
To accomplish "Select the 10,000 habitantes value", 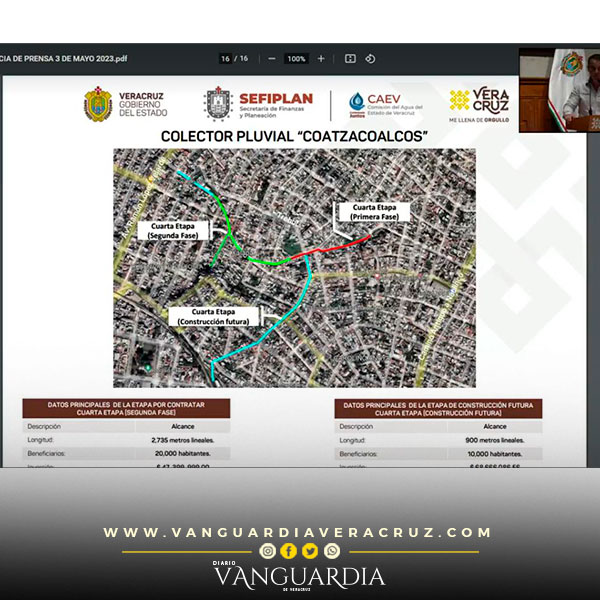I will tap(495, 454).
